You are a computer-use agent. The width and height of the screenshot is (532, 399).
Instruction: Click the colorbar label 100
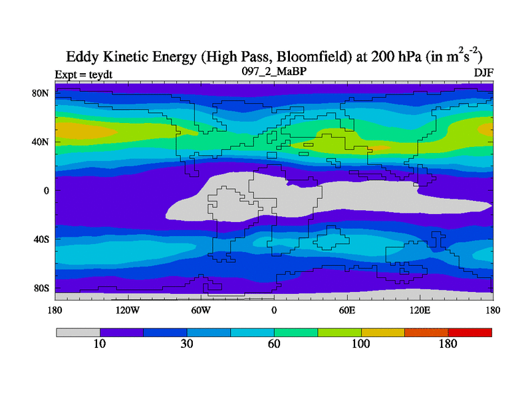pyautogui.click(x=361, y=344)
